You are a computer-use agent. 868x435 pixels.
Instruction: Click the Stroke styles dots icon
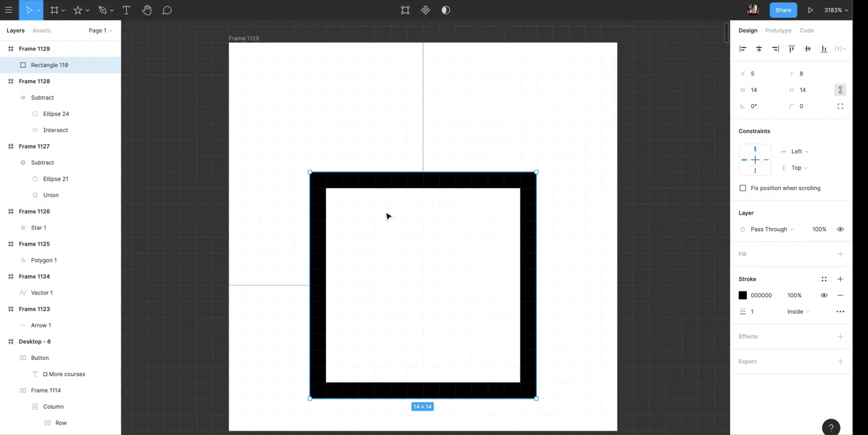824,279
